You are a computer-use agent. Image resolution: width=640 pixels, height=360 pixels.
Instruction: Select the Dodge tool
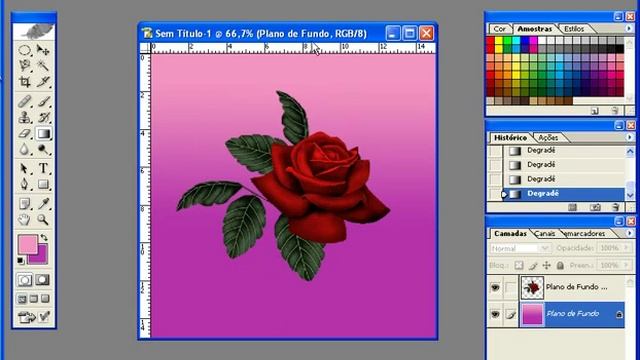click(x=43, y=149)
